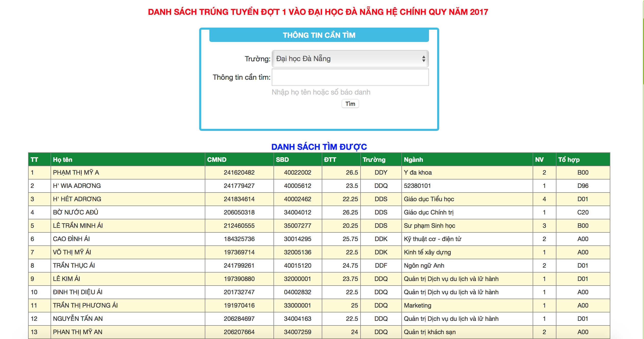Click SBD value 04002832
The height and width of the screenshot is (339, 644).
click(298, 292)
